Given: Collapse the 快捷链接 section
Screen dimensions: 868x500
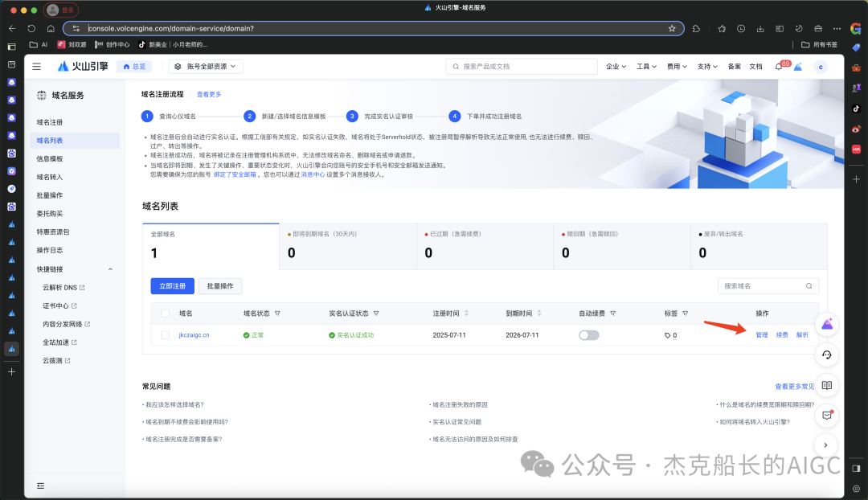Looking at the screenshot, I should (110, 269).
